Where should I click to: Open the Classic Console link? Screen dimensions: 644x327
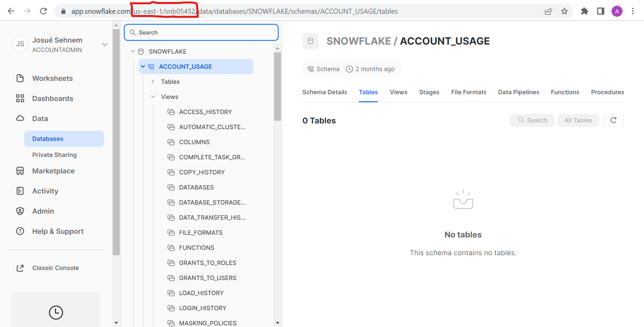coord(55,268)
